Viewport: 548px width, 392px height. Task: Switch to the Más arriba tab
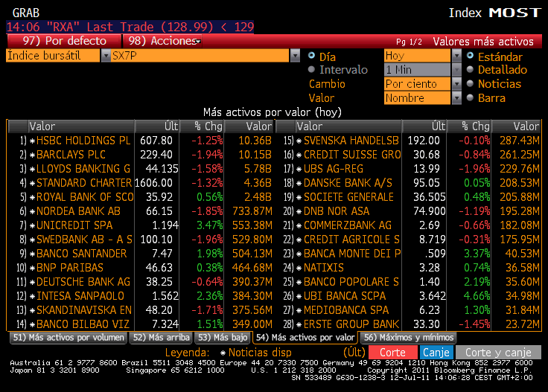point(161,338)
